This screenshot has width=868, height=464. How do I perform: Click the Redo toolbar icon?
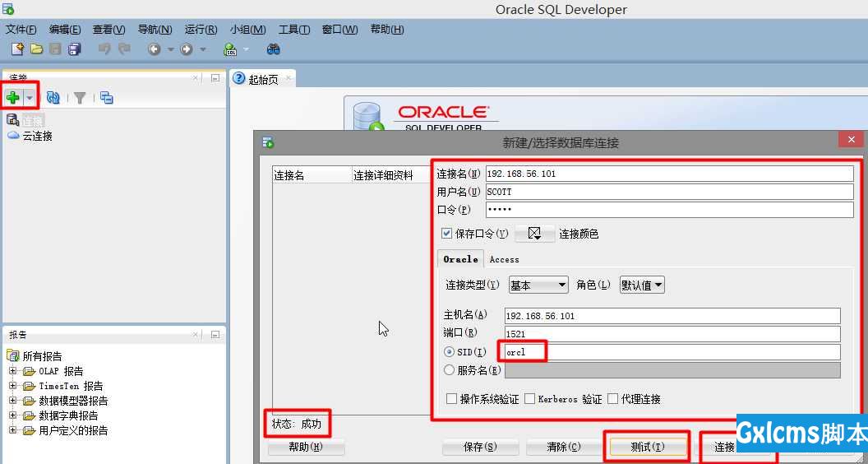[x=124, y=49]
